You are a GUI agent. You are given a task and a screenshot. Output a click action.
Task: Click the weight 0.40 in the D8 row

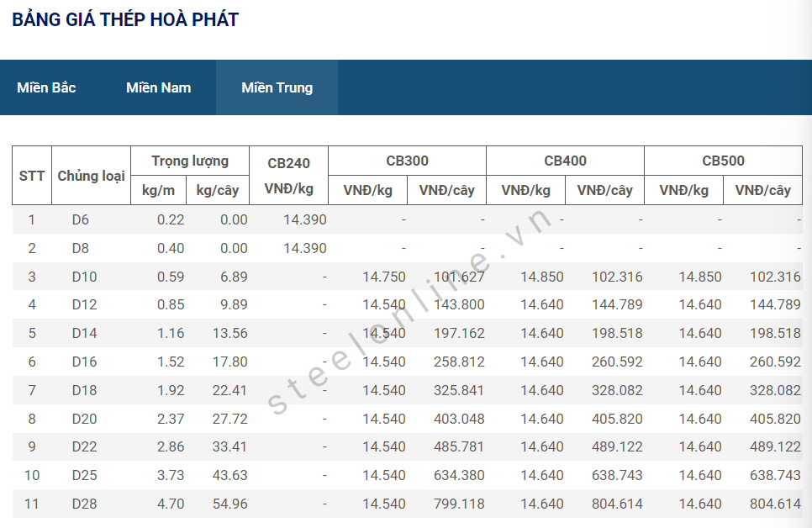click(x=171, y=248)
